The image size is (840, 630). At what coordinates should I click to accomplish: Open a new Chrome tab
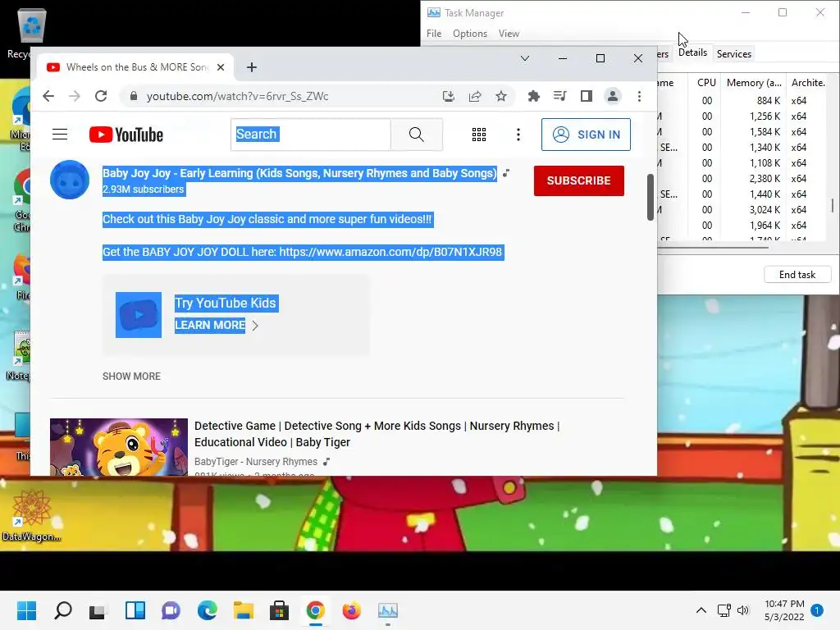click(252, 67)
